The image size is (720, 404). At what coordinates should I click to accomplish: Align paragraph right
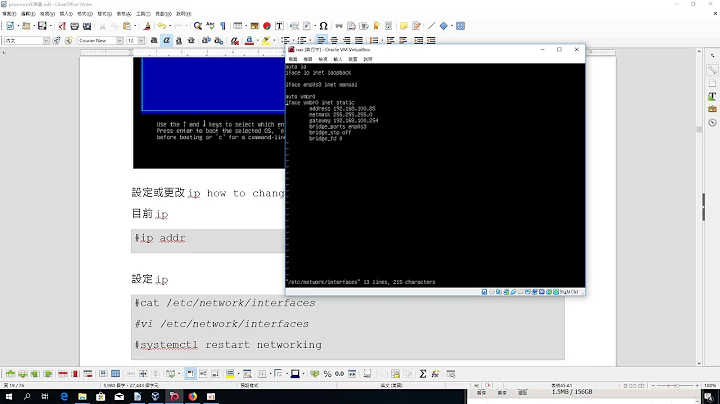tap(346, 40)
